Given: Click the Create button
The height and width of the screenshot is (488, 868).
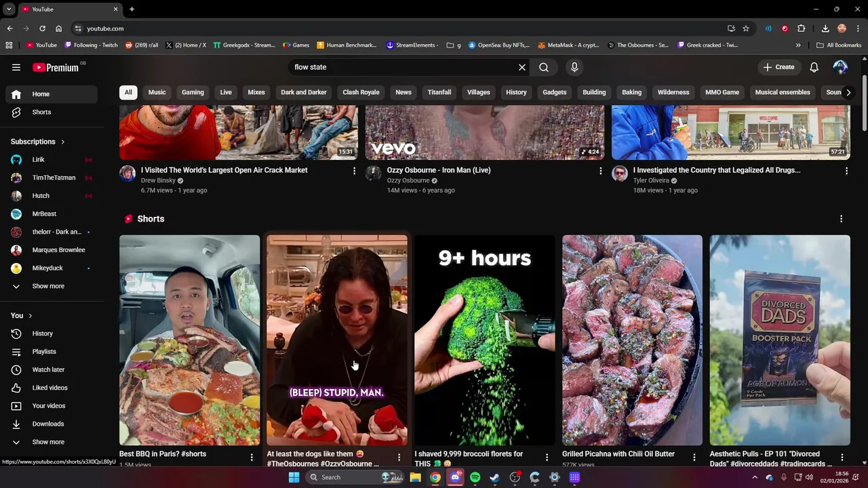Looking at the screenshot, I should 778,67.
